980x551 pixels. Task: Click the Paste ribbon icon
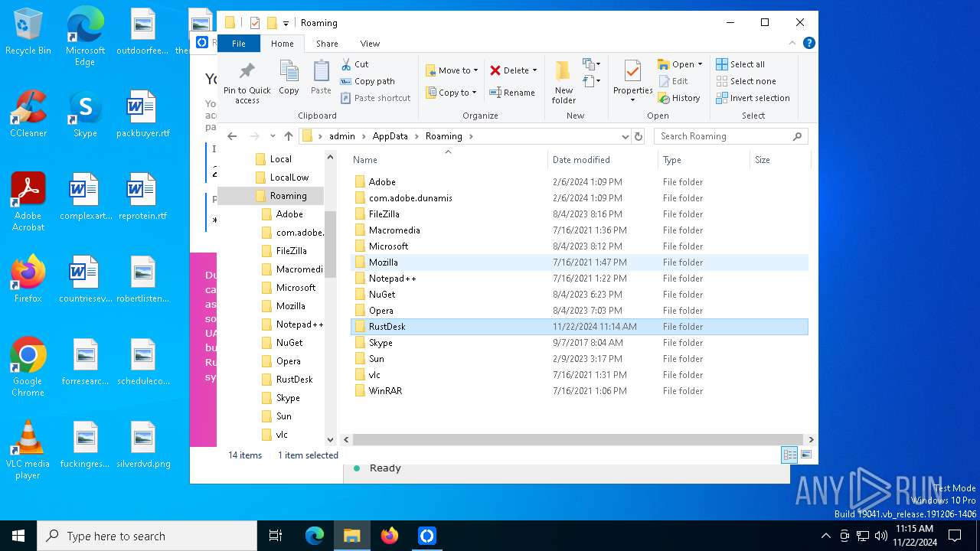point(321,78)
